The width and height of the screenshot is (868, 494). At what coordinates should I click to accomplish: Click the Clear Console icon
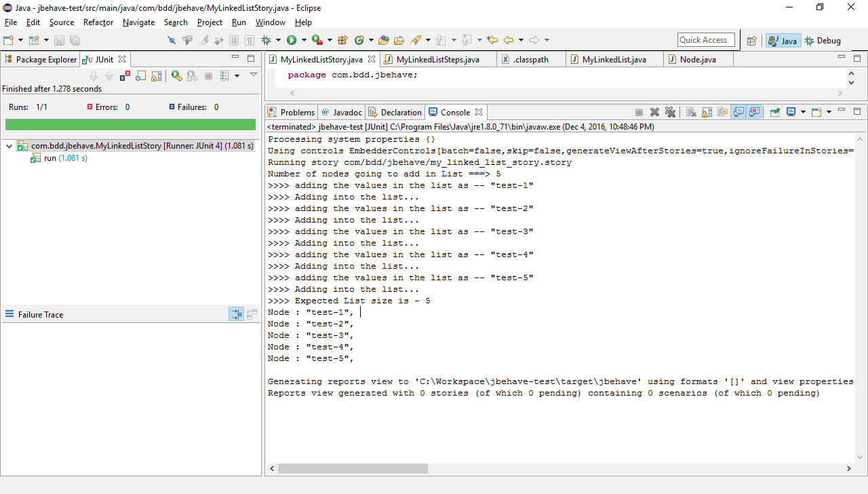(x=691, y=113)
